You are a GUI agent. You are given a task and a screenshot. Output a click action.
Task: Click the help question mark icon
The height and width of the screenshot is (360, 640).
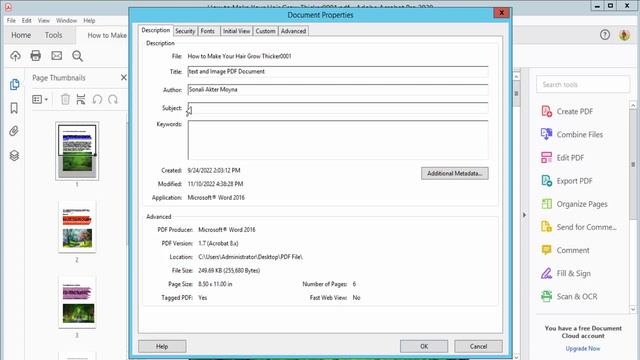[605, 35]
